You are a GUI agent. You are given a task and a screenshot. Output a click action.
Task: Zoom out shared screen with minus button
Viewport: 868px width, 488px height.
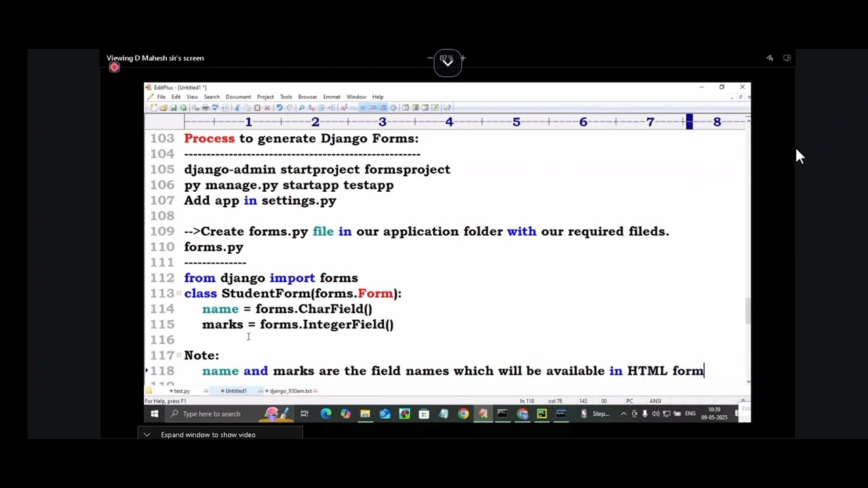430,58
